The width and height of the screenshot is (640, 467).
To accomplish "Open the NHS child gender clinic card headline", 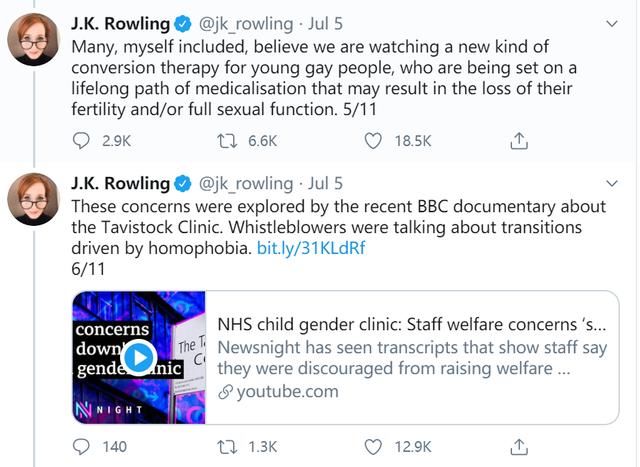I will [412, 325].
